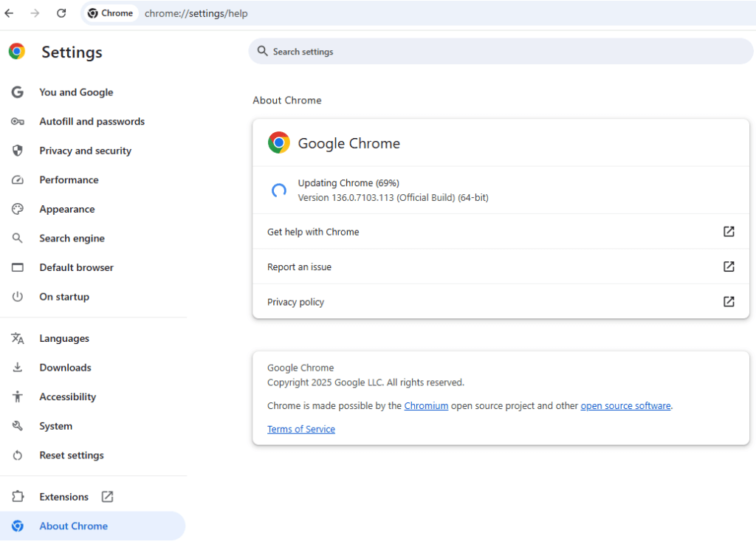The width and height of the screenshot is (756, 550).
Task: Click the update progress spinner
Action: coord(278,190)
